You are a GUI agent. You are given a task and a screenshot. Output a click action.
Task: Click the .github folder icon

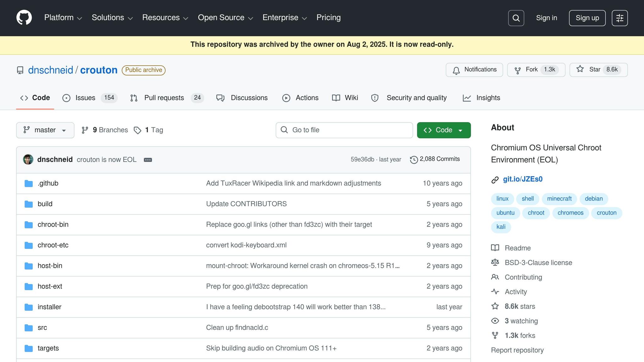29,184
